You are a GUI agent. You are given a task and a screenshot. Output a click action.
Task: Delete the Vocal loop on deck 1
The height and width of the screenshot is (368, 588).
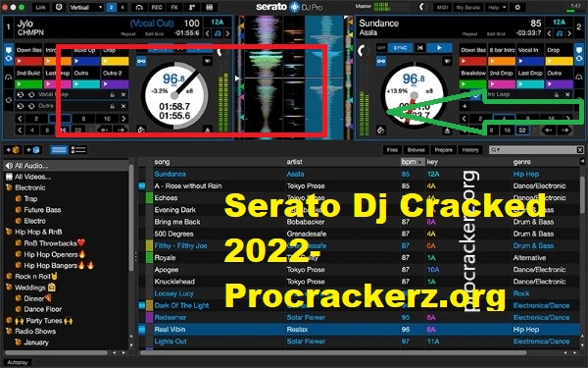tap(123, 94)
